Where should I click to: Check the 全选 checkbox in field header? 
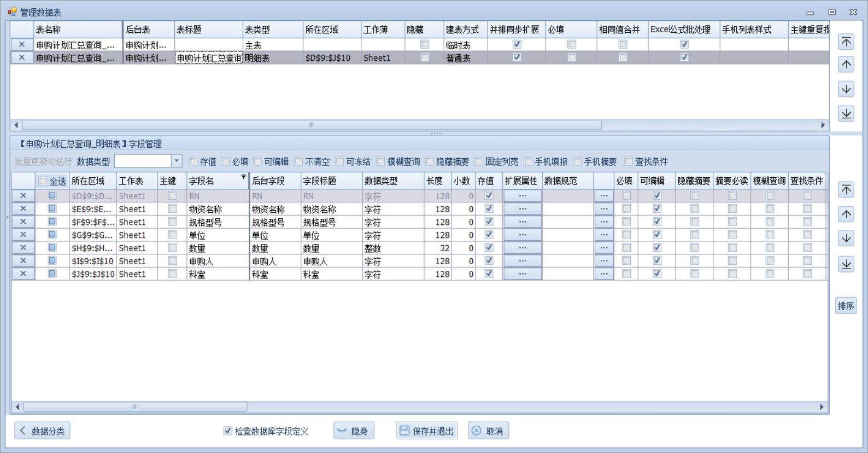(x=43, y=181)
